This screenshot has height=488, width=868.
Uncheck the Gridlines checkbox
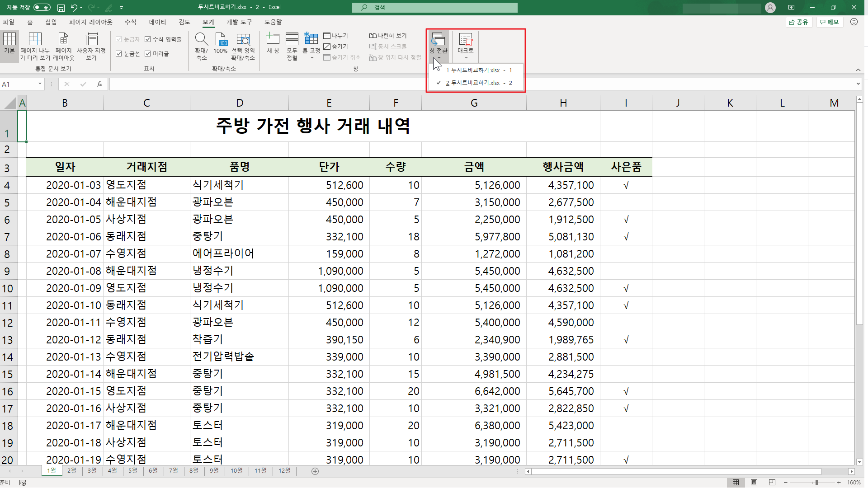pos(119,54)
